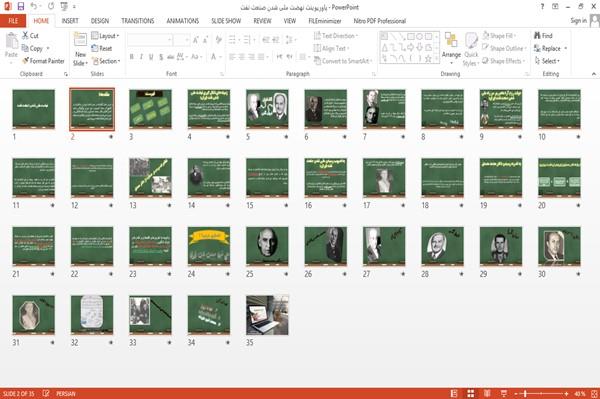Viewport: 600px width, 399px height.
Task: Select slide 13 thumbnail
Action: 150,178
